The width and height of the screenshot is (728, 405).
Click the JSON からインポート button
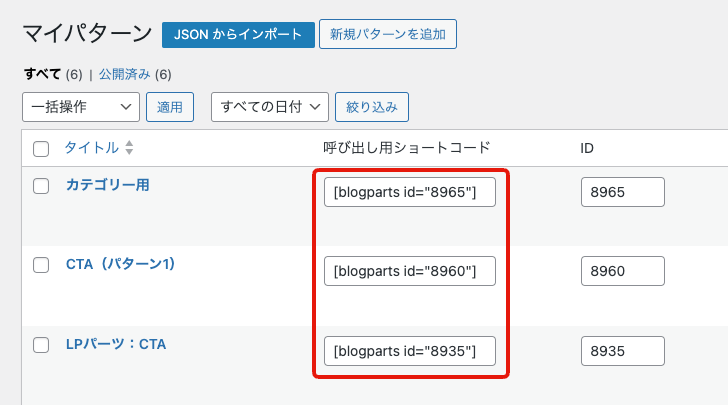(238, 35)
